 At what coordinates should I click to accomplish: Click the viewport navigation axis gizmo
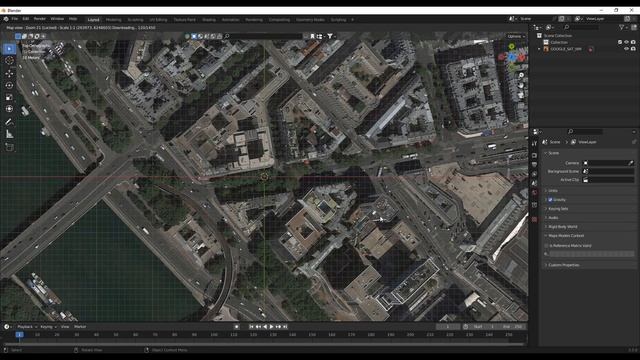click(512, 57)
